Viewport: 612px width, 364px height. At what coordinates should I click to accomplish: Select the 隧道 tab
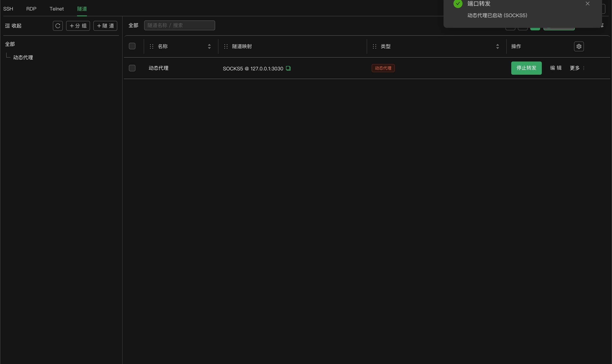82,9
